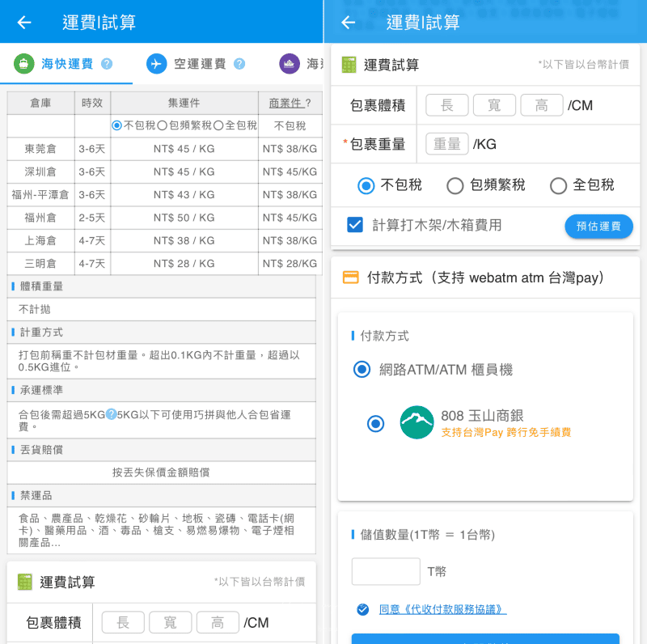The height and width of the screenshot is (644, 647).
Task: Click the blue button below the agreement
Action: [485, 638]
